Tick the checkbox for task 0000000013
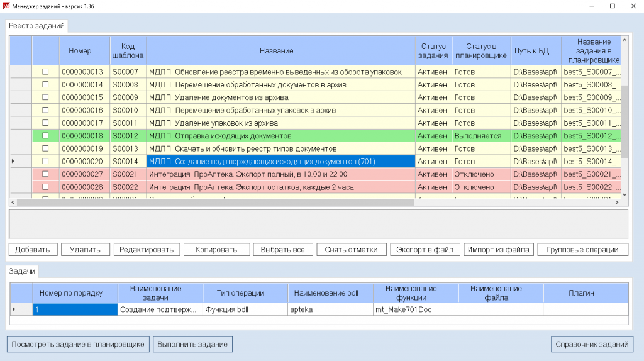The width and height of the screenshot is (644, 361). tap(45, 72)
